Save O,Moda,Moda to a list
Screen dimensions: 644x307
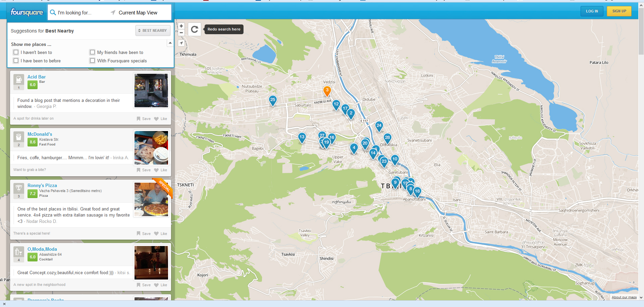[x=144, y=285]
